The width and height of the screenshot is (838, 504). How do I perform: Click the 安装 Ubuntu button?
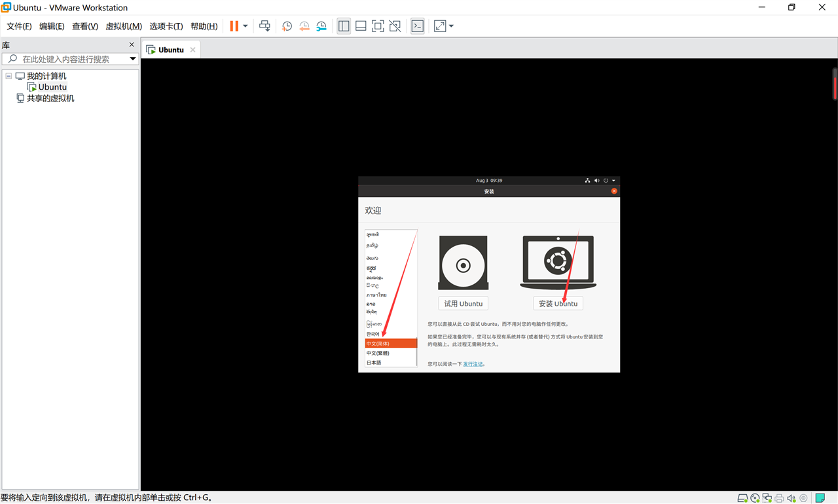(558, 304)
